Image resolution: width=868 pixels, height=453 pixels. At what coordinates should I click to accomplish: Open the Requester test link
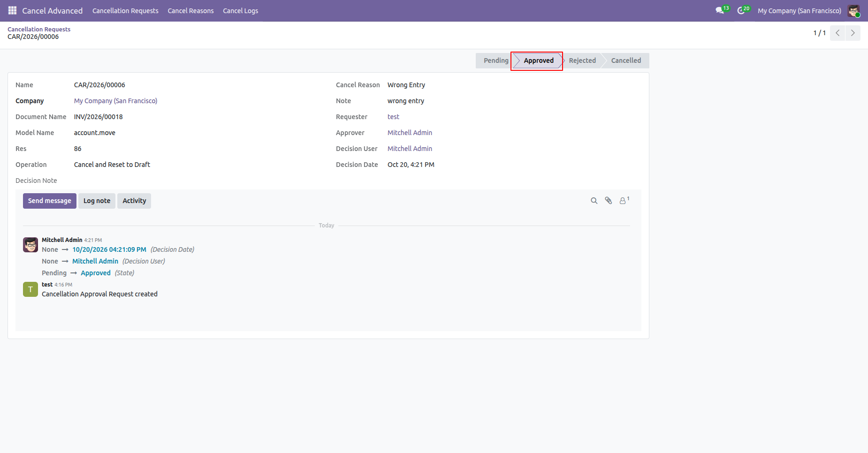393,117
